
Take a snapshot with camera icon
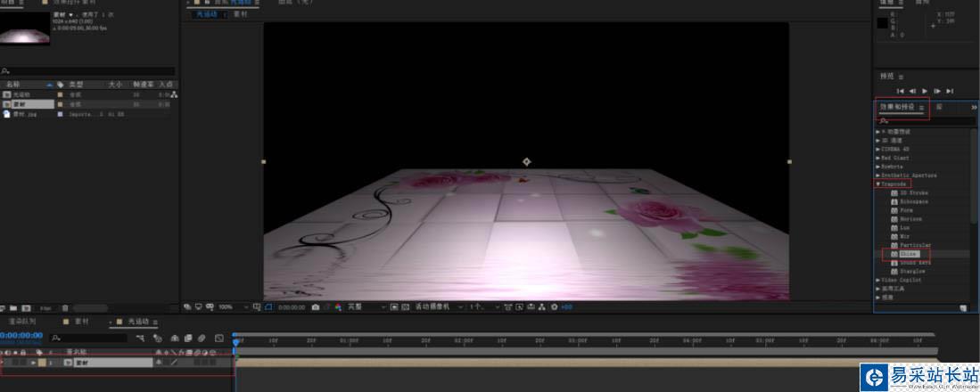316,307
